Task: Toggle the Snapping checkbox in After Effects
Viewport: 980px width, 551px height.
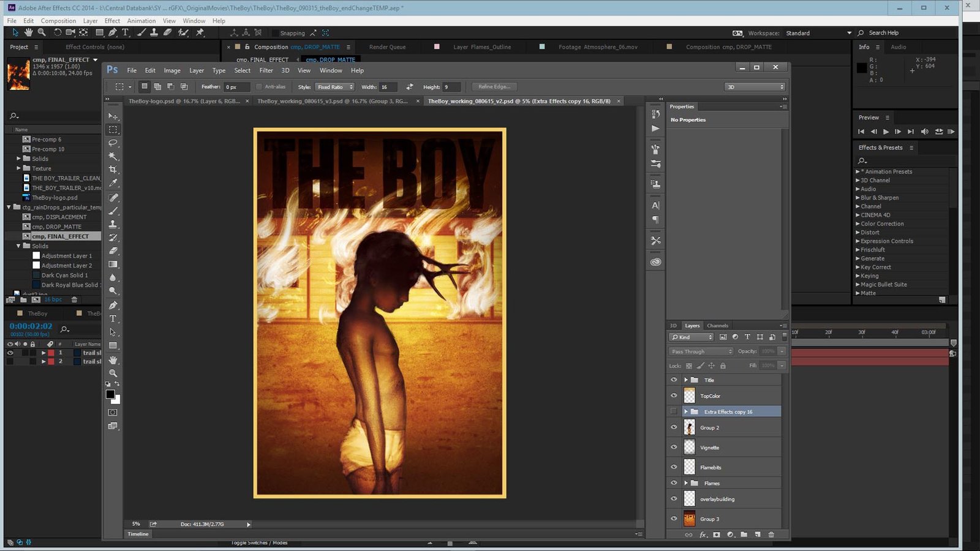Action: [276, 33]
